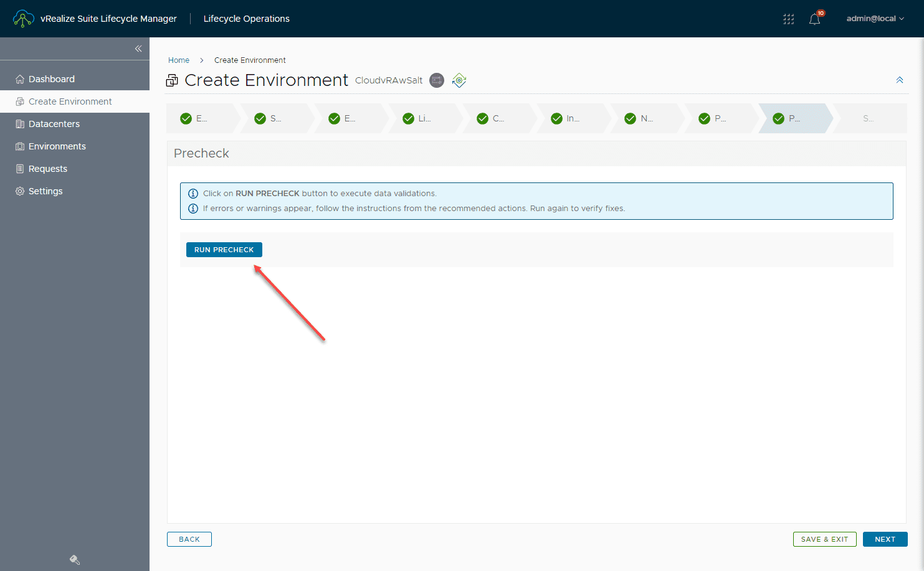Click NEXT to proceed past Precheck
924x571 pixels.
(885, 539)
